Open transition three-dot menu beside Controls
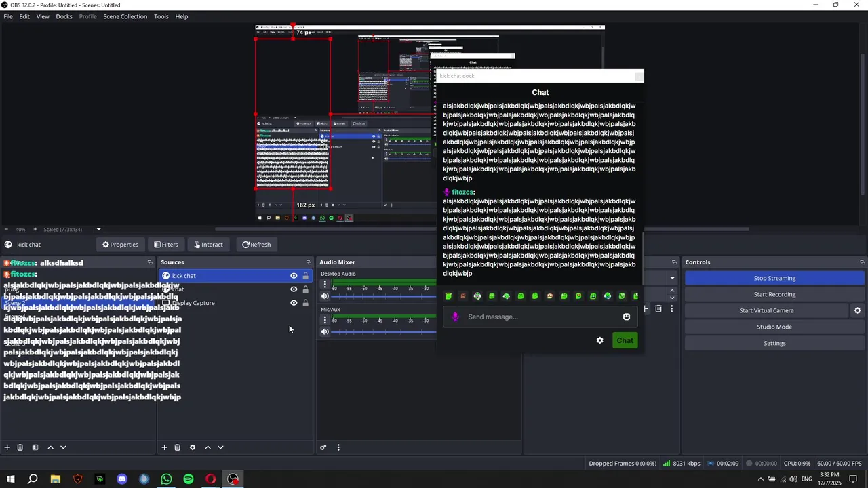 (x=671, y=309)
